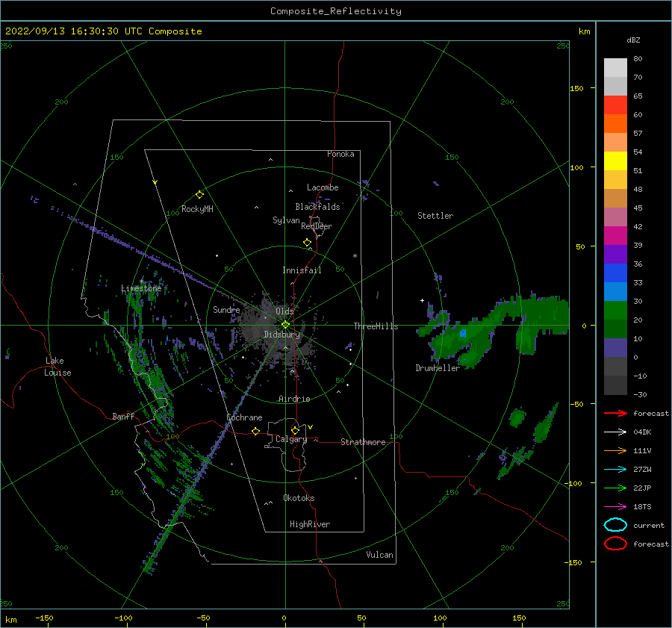Click the cyan current oval in legend
This screenshot has width=672, height=628.
pyautogui.click(x=615, y=525)
